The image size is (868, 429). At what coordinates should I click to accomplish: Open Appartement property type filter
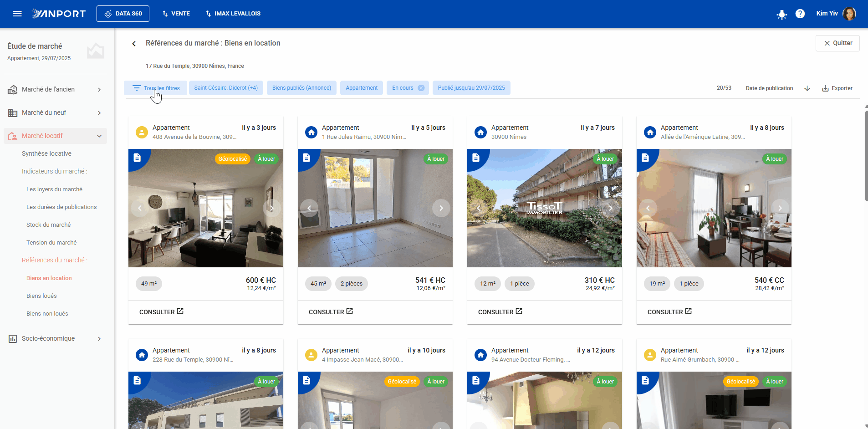[x=362, y=88]
